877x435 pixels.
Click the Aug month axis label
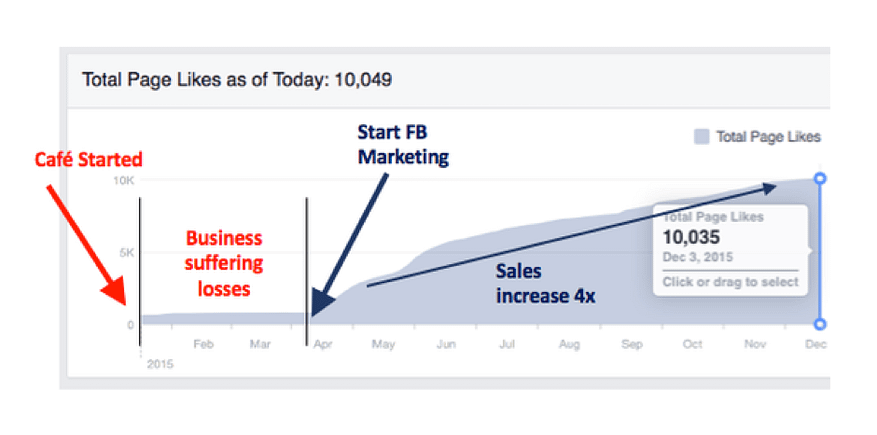(x=569, y=345)
